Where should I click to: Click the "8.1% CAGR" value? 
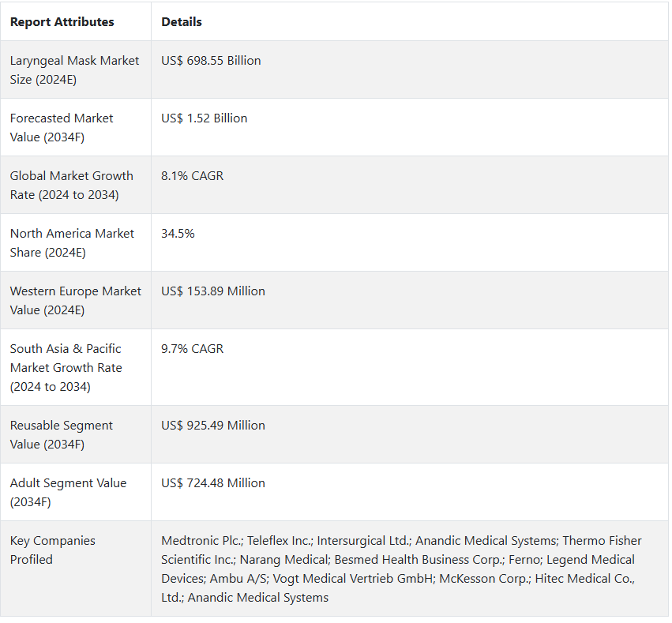tap(192, 176)
